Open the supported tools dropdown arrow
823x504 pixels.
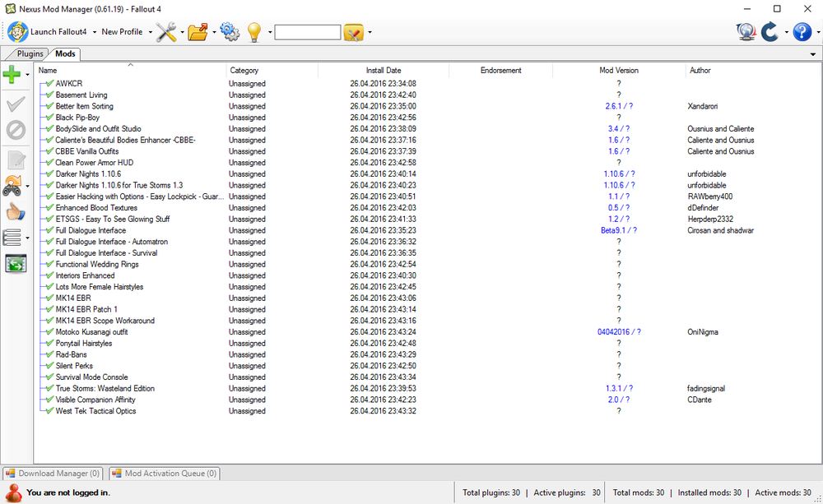pyautogui.click(x=370, y=32)
